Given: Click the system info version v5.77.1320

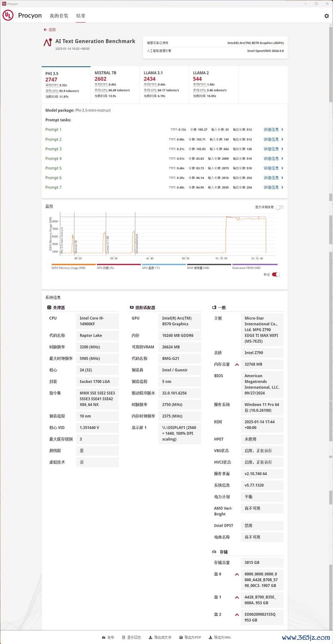Looking at the screenshot, I should click(x=262, y=485).
